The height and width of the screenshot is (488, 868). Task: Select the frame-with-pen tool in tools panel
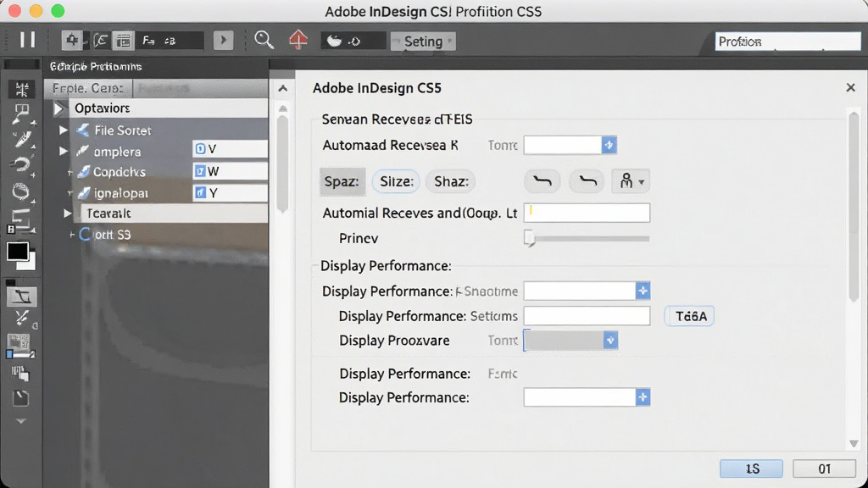(x=21, y=114)
